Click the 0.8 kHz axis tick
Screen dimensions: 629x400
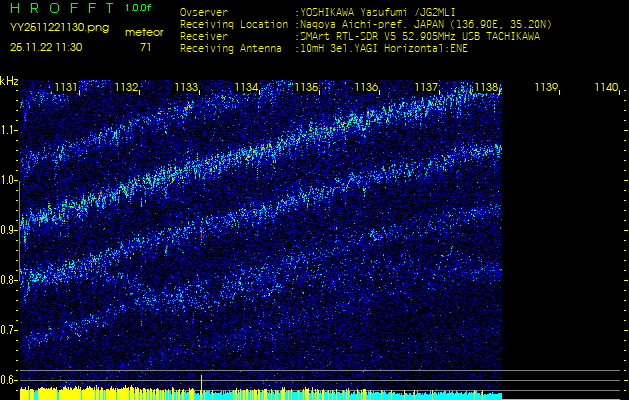click(x=9, y=280)
